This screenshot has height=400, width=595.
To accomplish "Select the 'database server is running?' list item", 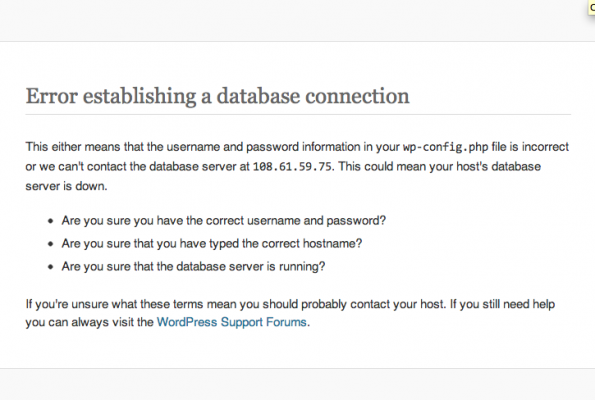I will click(193, 266).
